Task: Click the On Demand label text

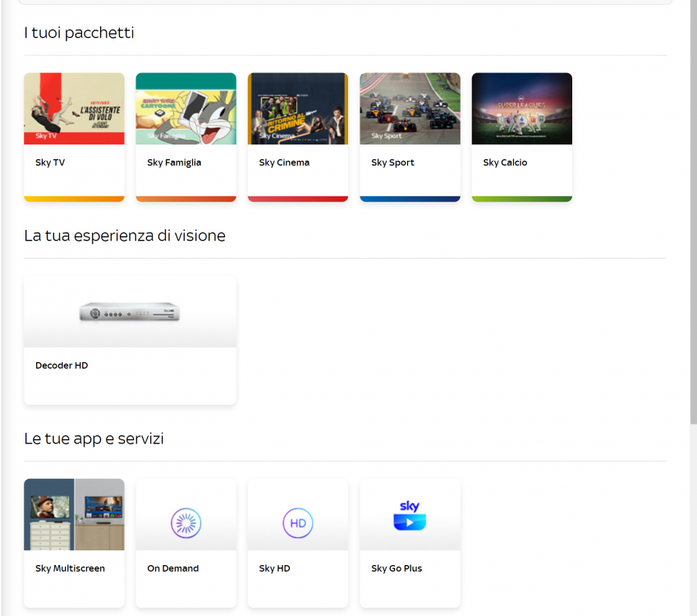Action: 172,568
